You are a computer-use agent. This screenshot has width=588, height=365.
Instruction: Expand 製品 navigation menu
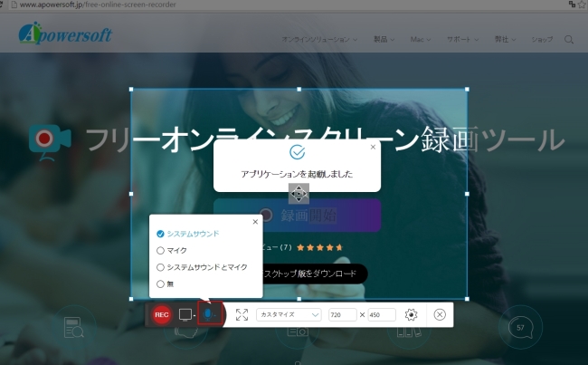[x=384, y=40]
